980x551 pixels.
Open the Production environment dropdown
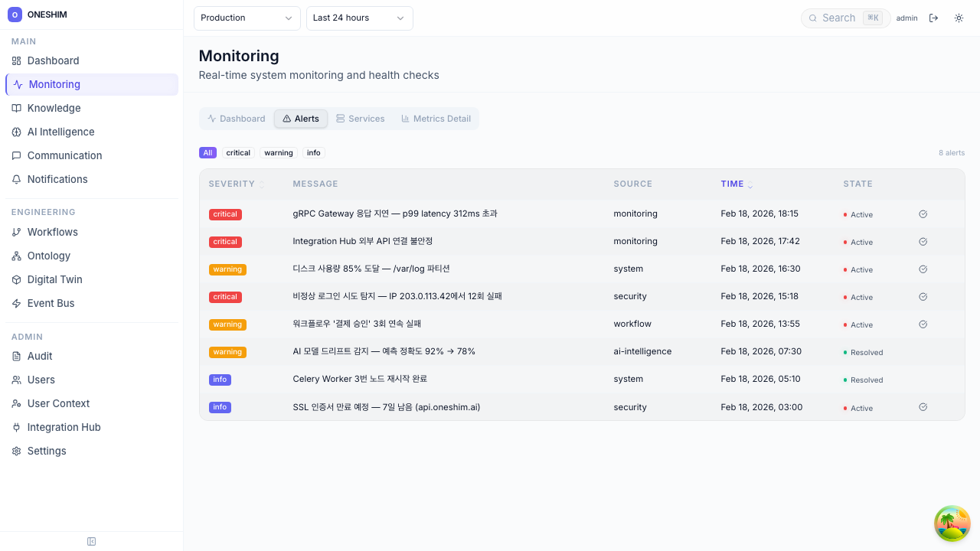pos(247,18)
